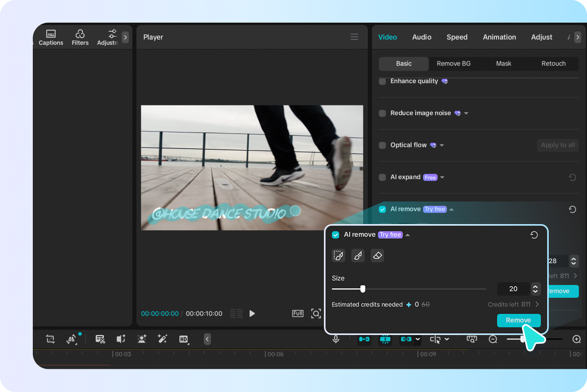Select the brush tool in AI remove
This screenshot has width=587, height=392.
click(x=358, y=256)
